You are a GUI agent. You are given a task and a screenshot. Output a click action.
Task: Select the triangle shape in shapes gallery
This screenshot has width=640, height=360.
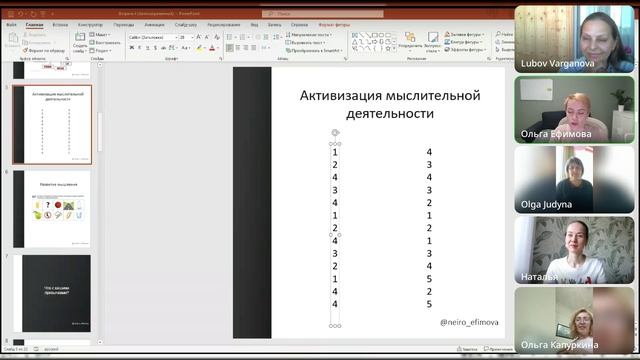pos(355,42)
